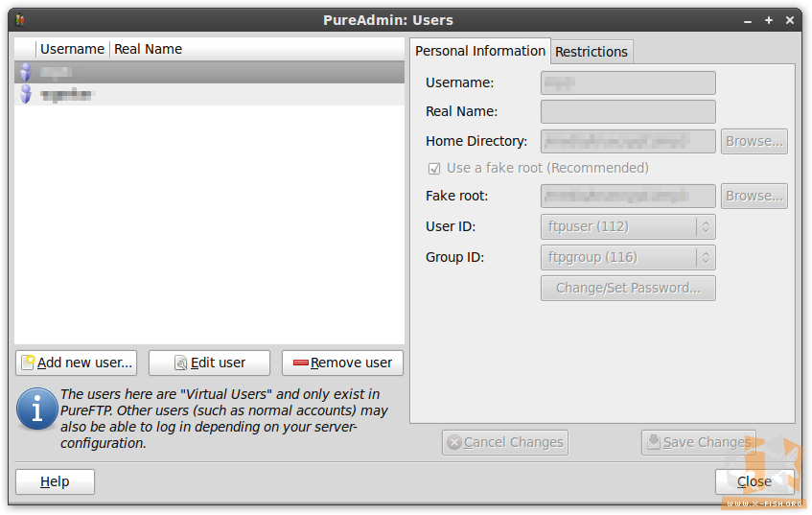Open the Help dialog
This screenshot has height=515, width=812.
[x=55, y=481]
